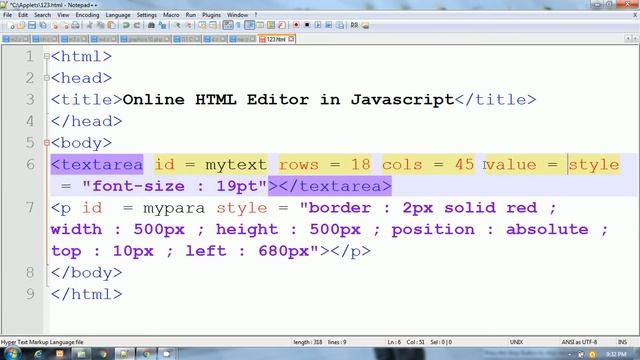Open the Language menu
This screenshot has height=360, width=640.
[x=118, y=15]
